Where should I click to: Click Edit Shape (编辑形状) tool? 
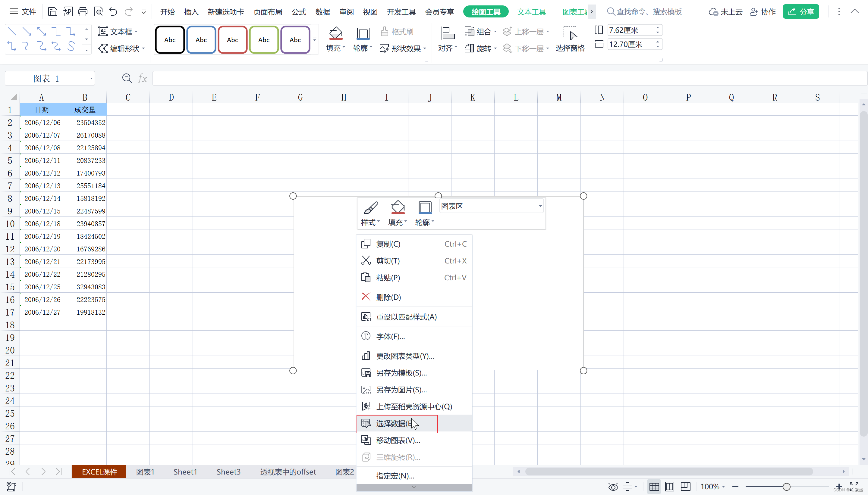pos(121,48)
